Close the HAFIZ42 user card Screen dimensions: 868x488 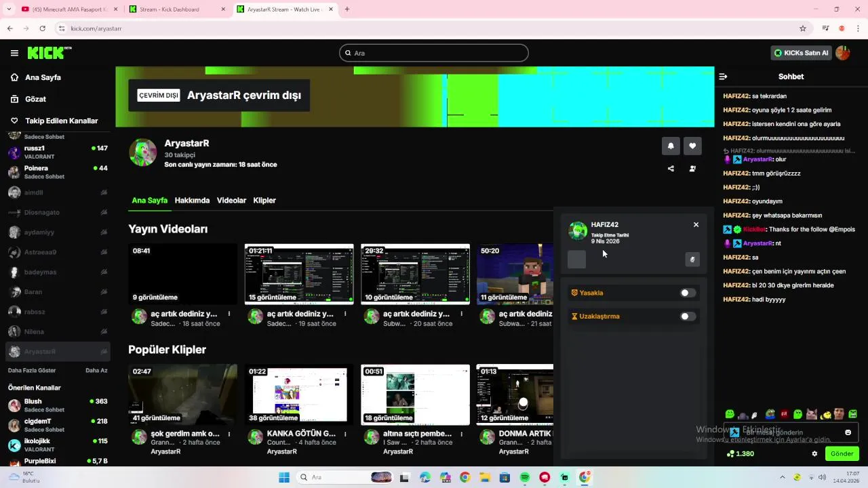tap(696, 224)
